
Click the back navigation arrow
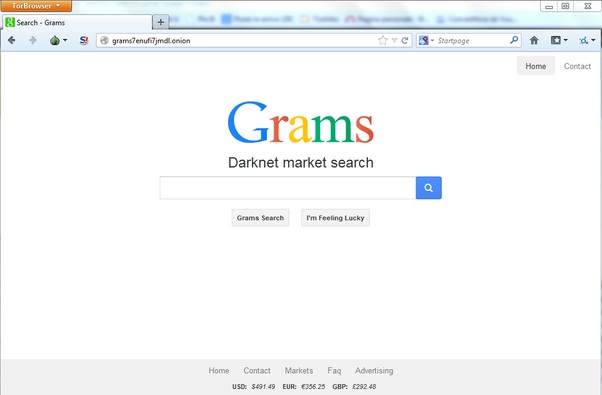12,40
